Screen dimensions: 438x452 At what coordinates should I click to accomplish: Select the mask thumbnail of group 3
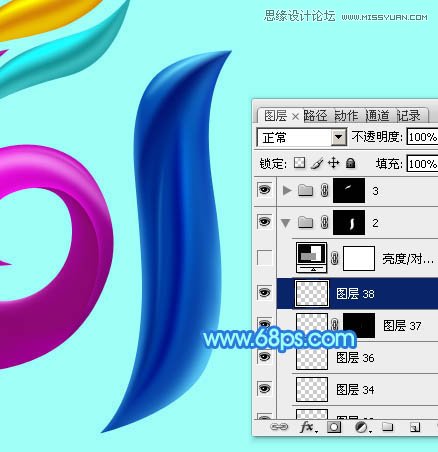click(x=349, y=190)
